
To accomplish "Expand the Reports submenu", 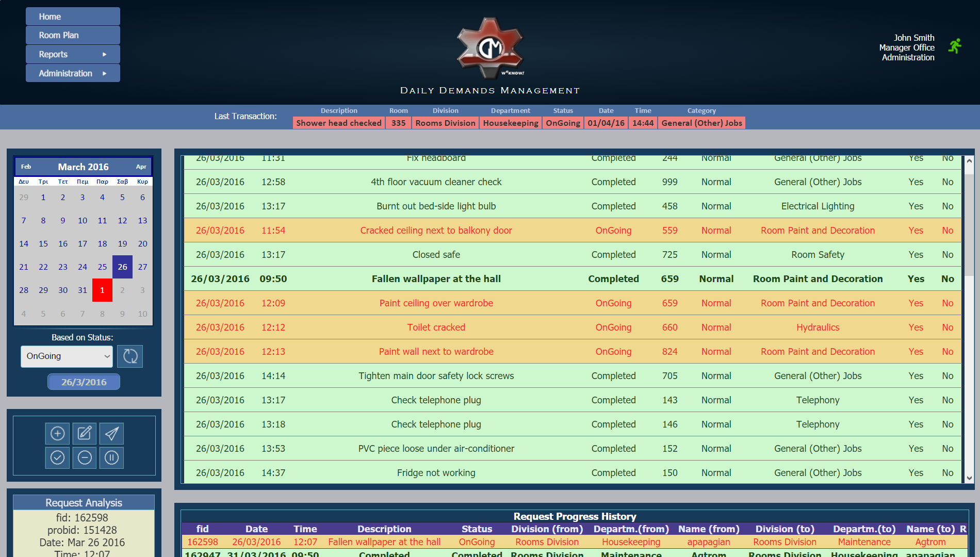I will click(73, 54).
